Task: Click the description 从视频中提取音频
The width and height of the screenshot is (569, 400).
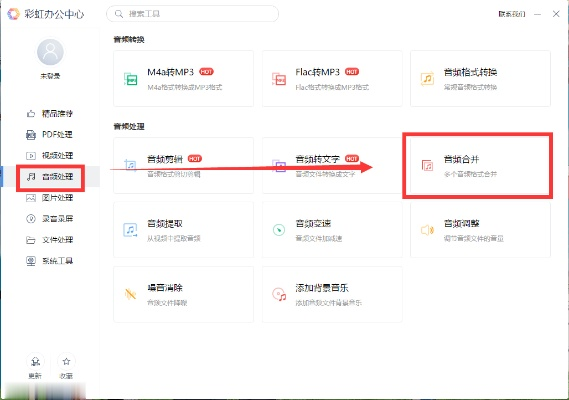Action: coord(174,238)
